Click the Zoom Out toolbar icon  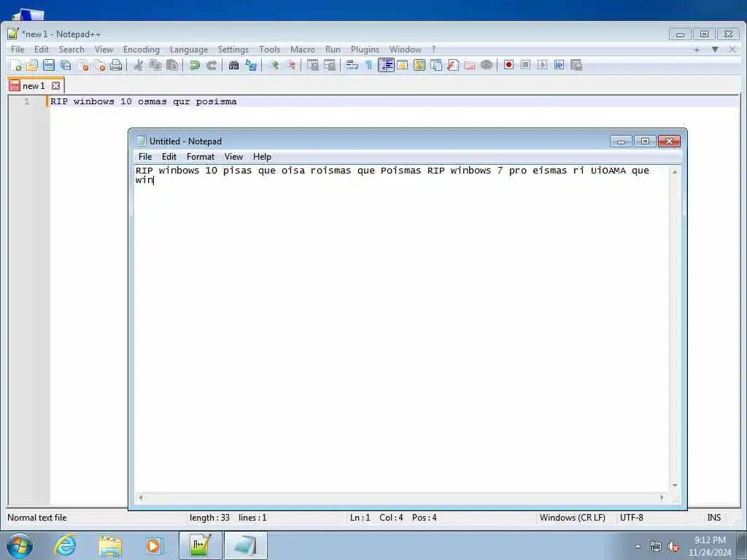coord(290,65)
